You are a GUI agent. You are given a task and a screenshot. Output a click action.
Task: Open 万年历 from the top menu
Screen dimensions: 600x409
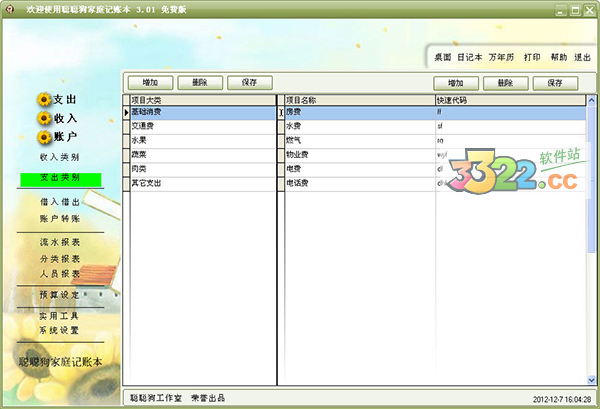pyautogui.click(x=501, y=57)
